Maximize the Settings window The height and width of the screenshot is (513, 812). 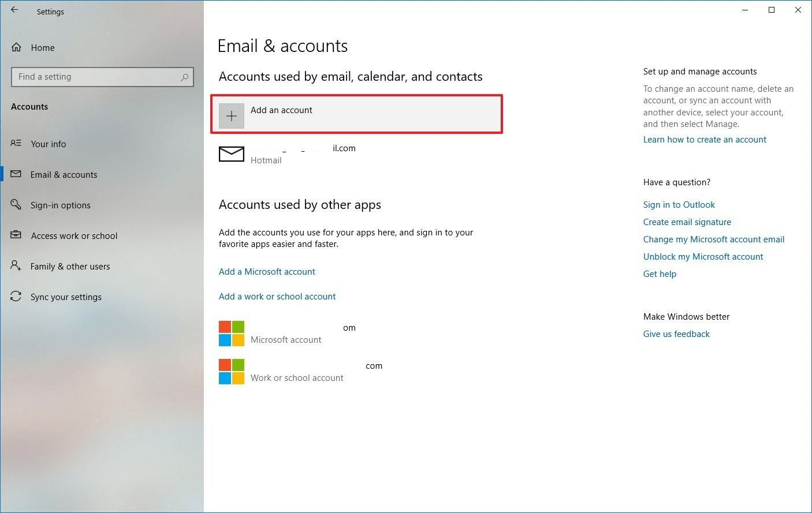(772, 10)
